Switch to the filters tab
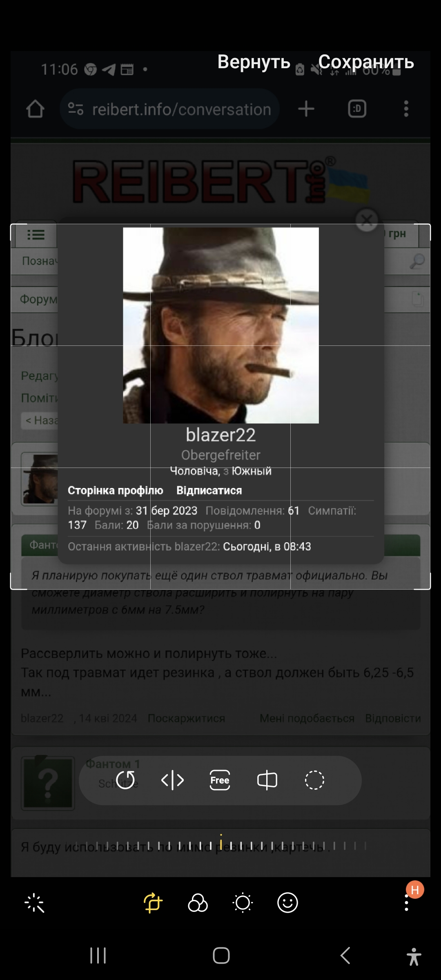 (198, 902)
